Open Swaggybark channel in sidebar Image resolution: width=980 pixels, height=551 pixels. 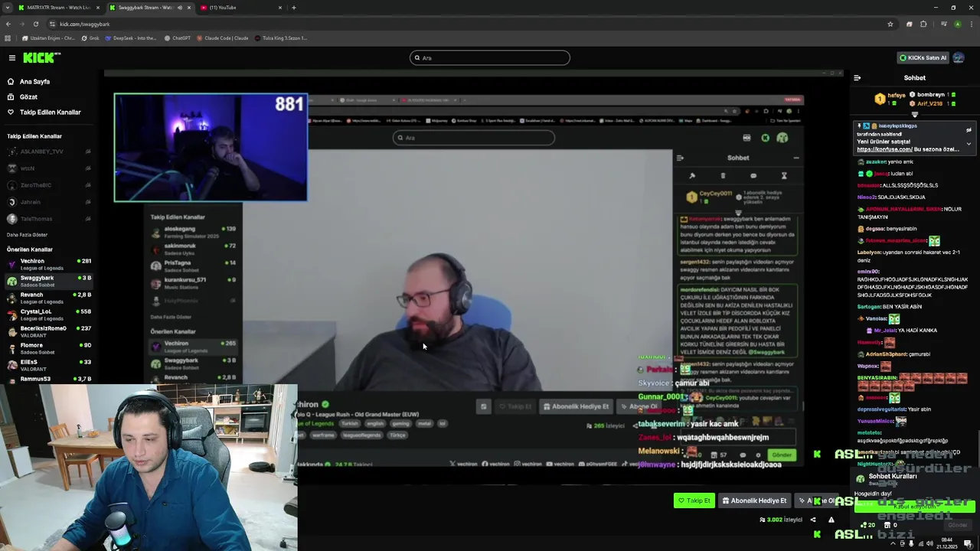[x=50, y=281]
